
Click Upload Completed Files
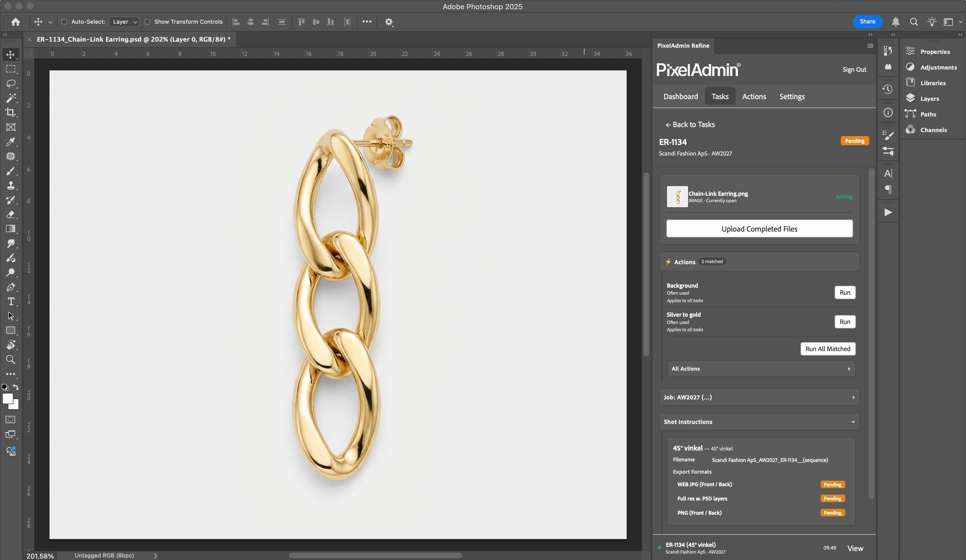tap(759, 228)
